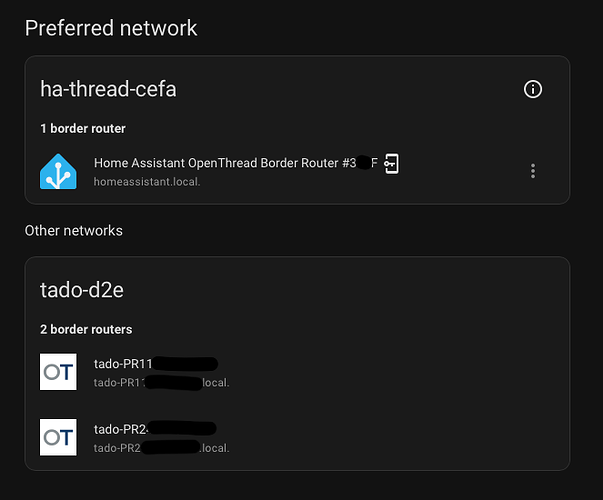Select the tado-d2e network title
Screen dimensions: 603x500
coord(82,291)
